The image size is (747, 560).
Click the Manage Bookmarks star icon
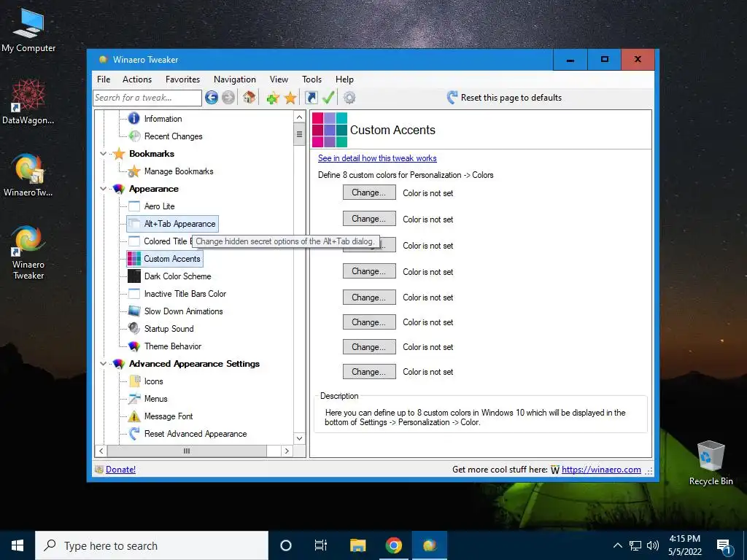pos(134,171)
